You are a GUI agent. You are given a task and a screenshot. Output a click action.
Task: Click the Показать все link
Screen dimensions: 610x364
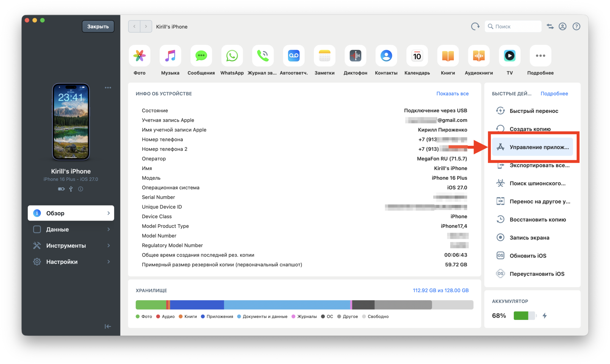452,93
